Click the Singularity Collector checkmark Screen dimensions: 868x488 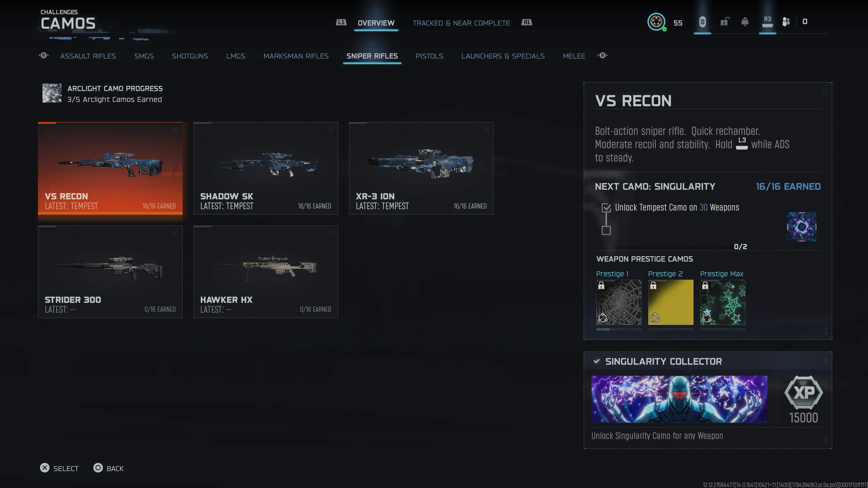pyautogui.click(x=597, y=361)
